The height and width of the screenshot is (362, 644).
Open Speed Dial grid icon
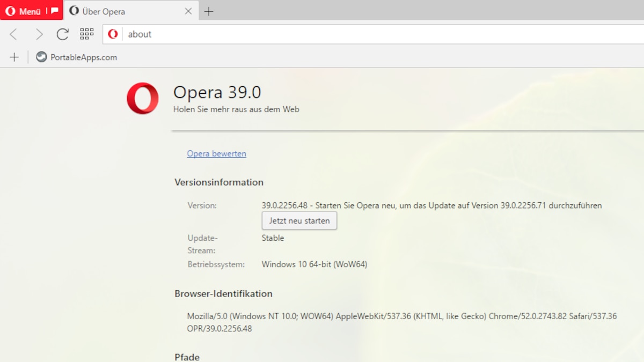click(86, 34)
